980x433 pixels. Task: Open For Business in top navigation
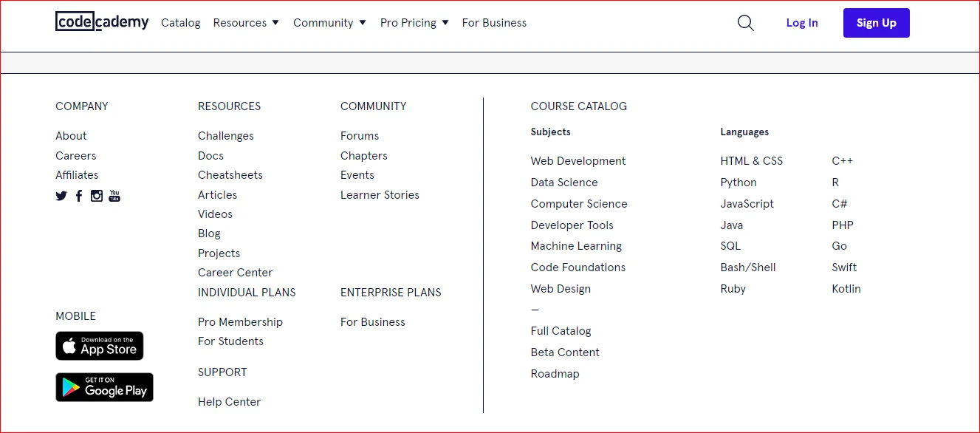[x=494, y=23]
